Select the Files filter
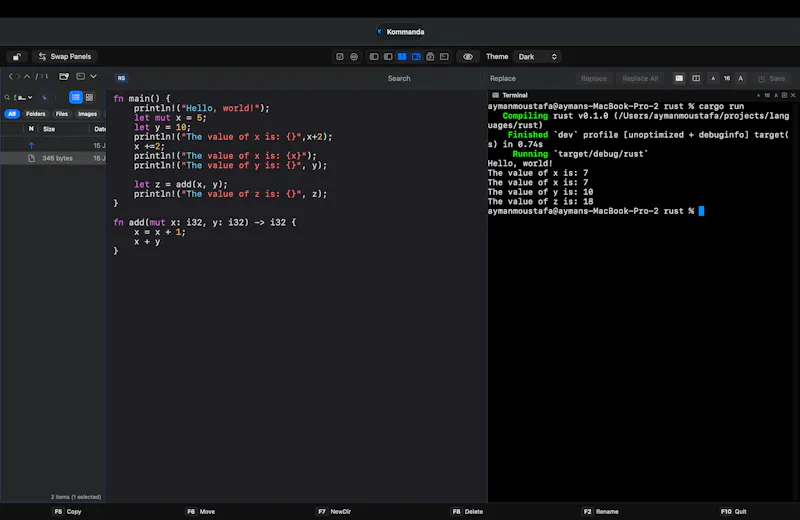This screenshot has height=520, width=800. tap(62, 114)
